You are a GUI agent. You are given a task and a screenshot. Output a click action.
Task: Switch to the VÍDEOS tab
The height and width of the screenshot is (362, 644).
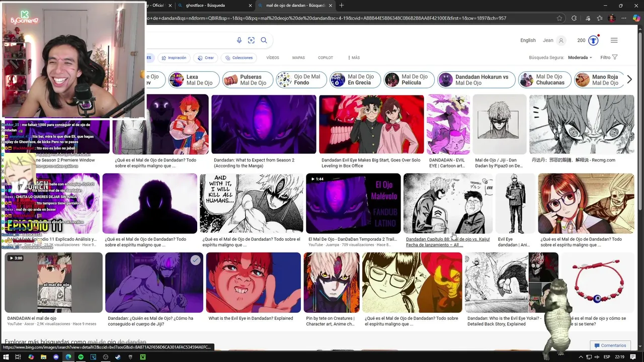tap(273, 57)
